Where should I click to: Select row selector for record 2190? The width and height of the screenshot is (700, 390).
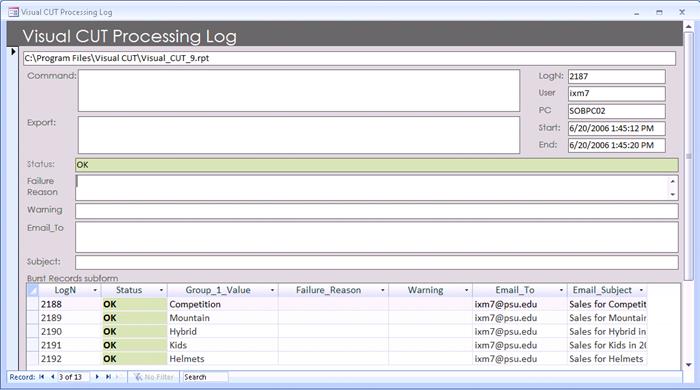[33, 332]
